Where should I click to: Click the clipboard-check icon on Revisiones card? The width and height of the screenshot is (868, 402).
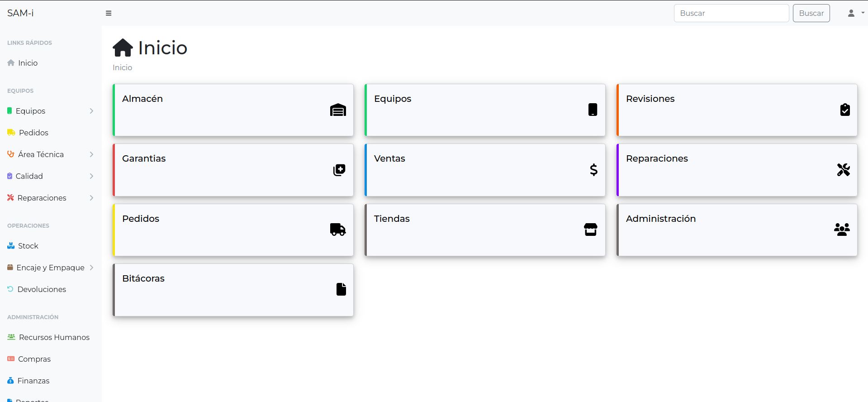[845, 110]
